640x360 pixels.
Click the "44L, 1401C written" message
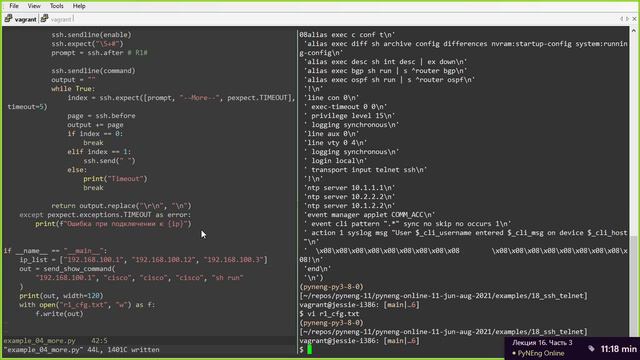[x=123, y=349]
